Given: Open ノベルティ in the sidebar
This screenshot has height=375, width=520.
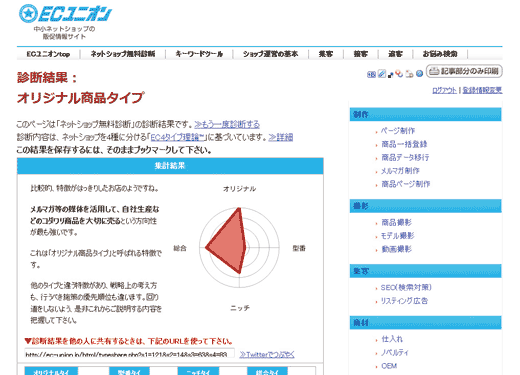Looking at the screenshot, I should click(395, 352).
